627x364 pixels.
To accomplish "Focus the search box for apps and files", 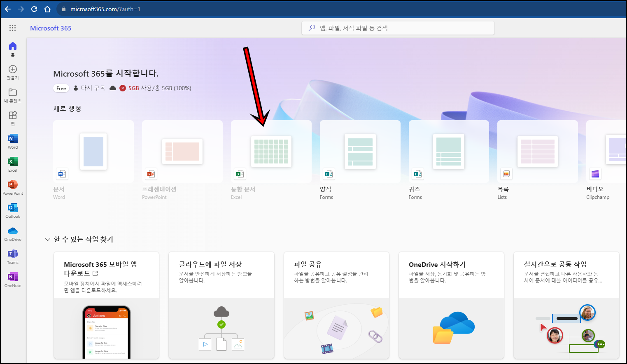I will pyautogui.click(x=398, y=28).
